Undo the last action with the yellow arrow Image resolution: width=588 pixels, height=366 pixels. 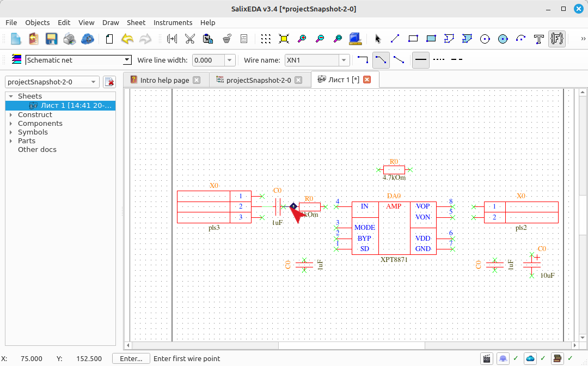click(127, 39)
